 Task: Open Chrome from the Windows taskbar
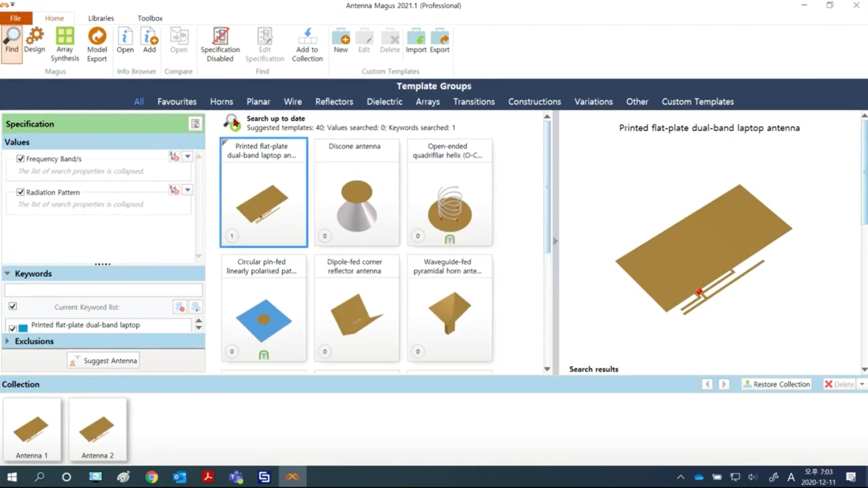(151, 477)
